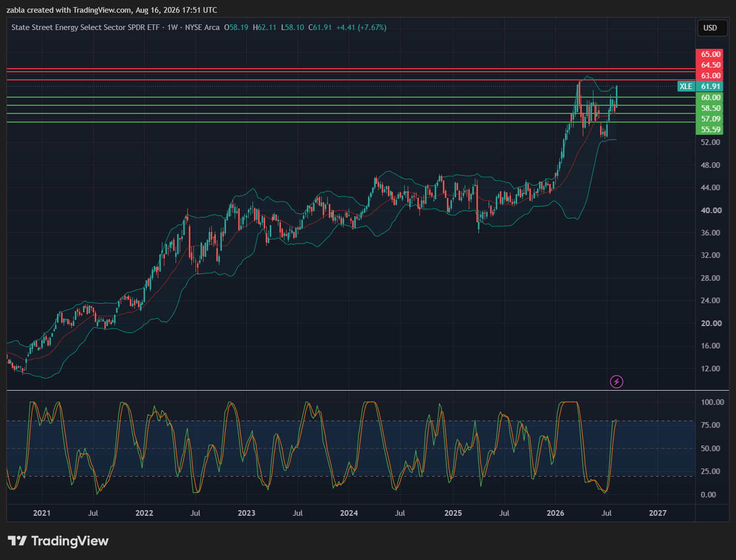Screen dimensions: 736x560
Task: Select the current price label 61.91 beside XLE
Action: [711, 86]
